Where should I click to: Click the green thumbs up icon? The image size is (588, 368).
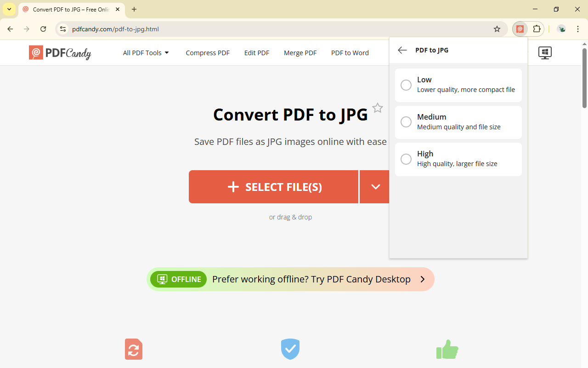coord(447,349)
